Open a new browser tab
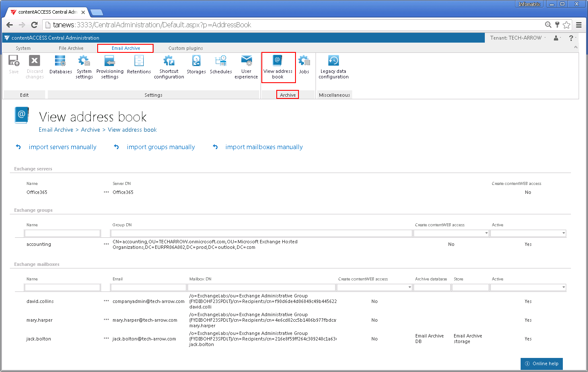 pos(97,12)
